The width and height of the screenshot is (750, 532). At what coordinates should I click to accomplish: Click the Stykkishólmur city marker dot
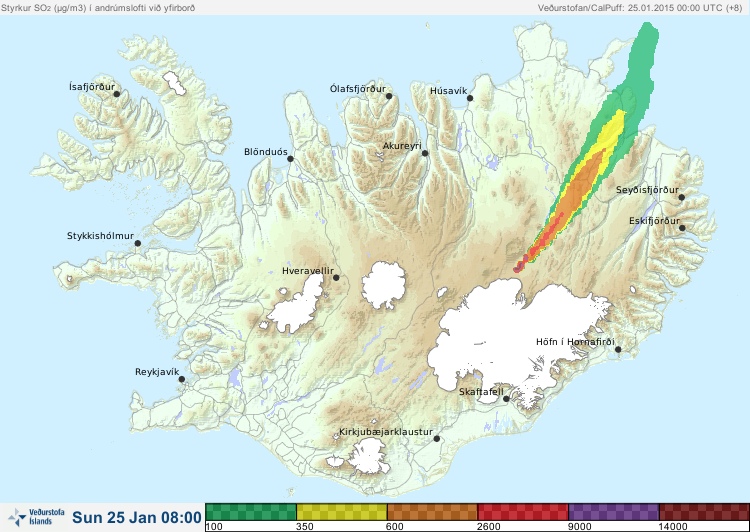tap(138, 244)
